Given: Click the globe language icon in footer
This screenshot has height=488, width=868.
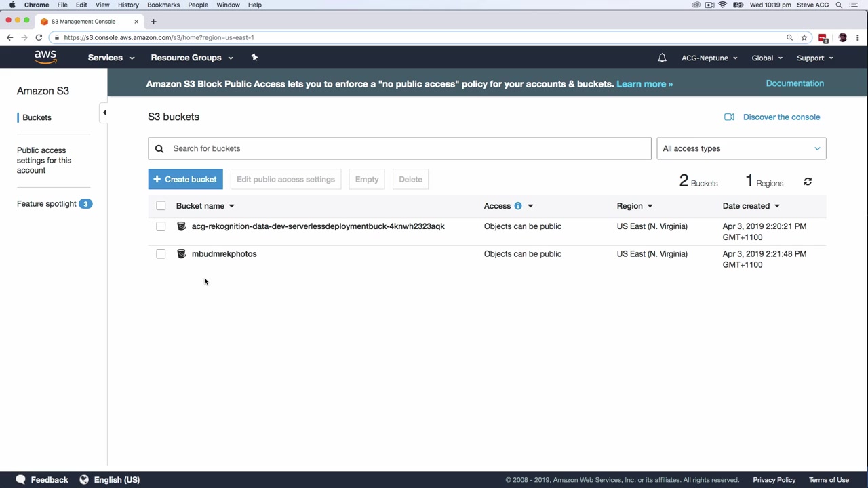Looking at the screenshot, I should pyautogui.click(x=84, y=480).
